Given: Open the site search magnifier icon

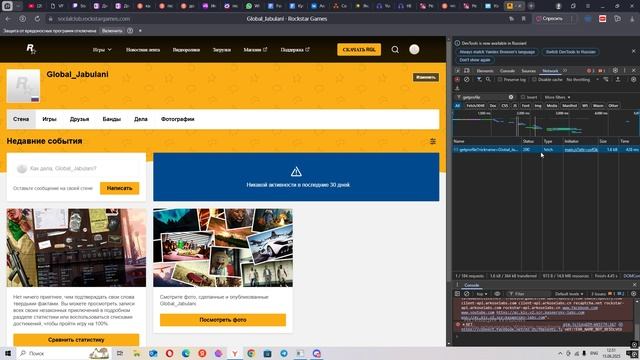Looking at the screenshot, I should [395, 50].
